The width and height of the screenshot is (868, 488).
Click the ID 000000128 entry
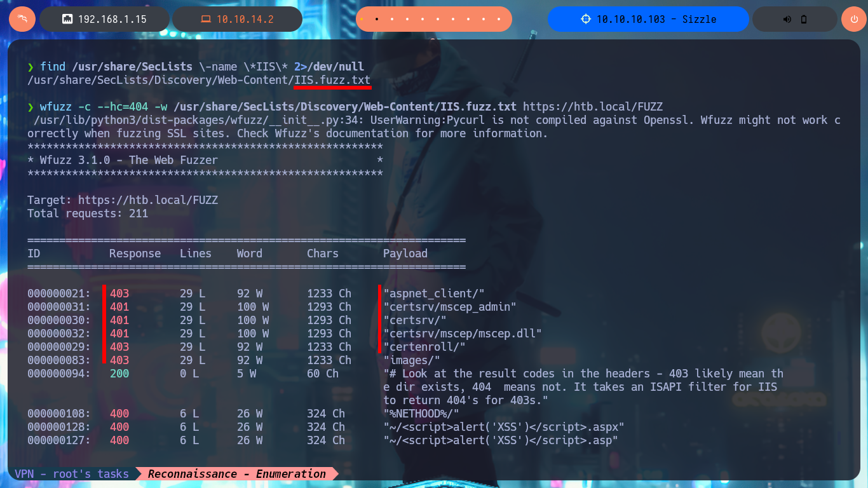pos(58,427)
